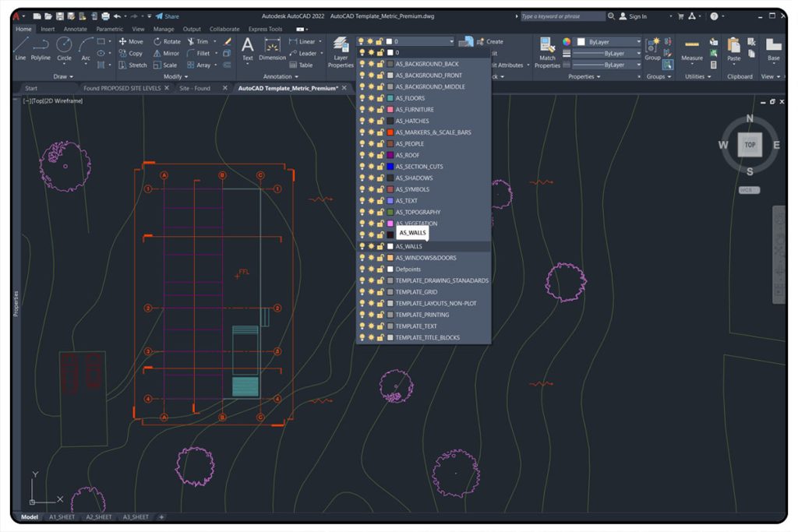
Task: Click the TOP face of ViewCube
Action: [x=750, y=145]
